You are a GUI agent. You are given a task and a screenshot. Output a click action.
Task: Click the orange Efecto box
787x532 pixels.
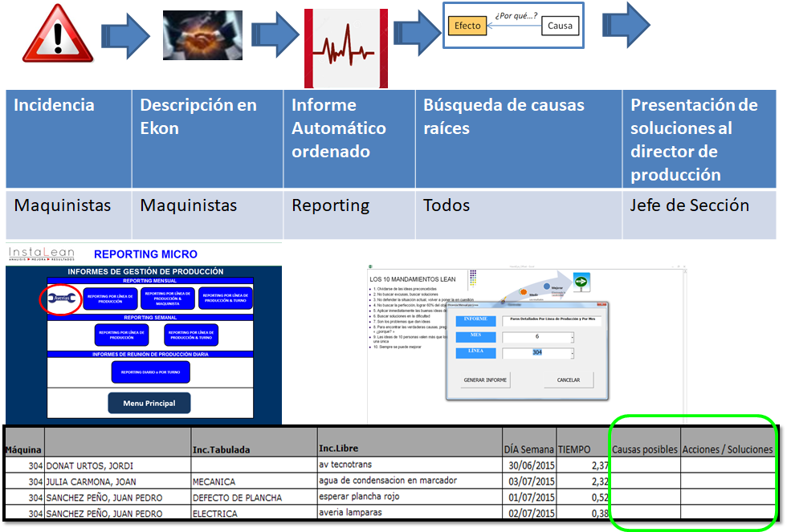click(x=467, y=26)
